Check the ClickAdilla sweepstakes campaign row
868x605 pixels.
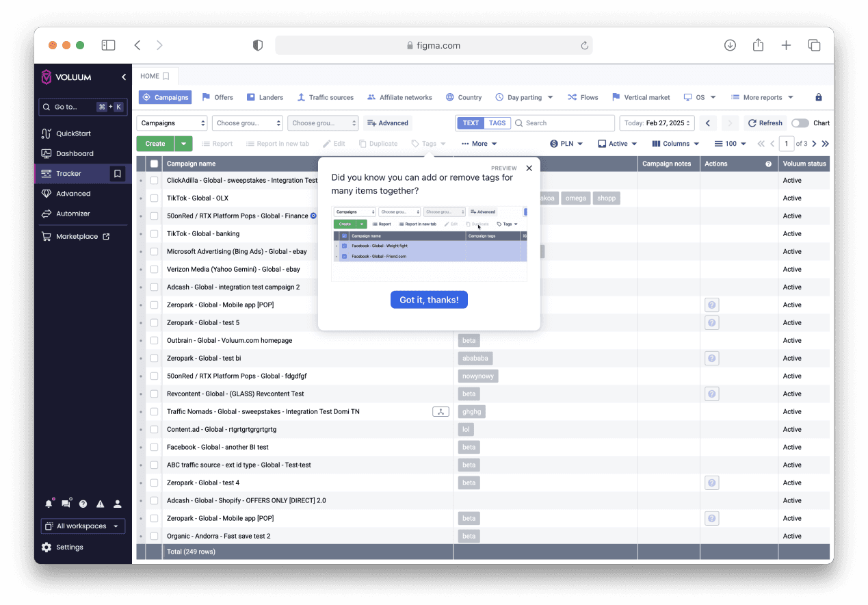(154, 181)
